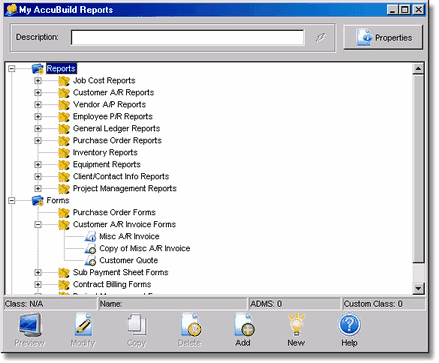This screenshot has width=439, height=363.
Task: Click the Name: status field
Action: pyautogui.click(x=173, y=304)
